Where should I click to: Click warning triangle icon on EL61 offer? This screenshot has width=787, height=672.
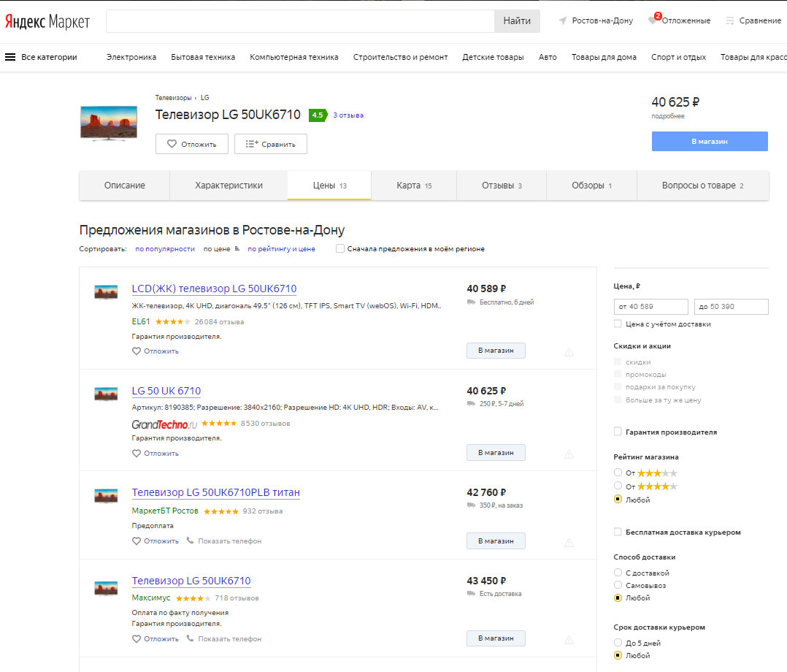pos(569,352)
